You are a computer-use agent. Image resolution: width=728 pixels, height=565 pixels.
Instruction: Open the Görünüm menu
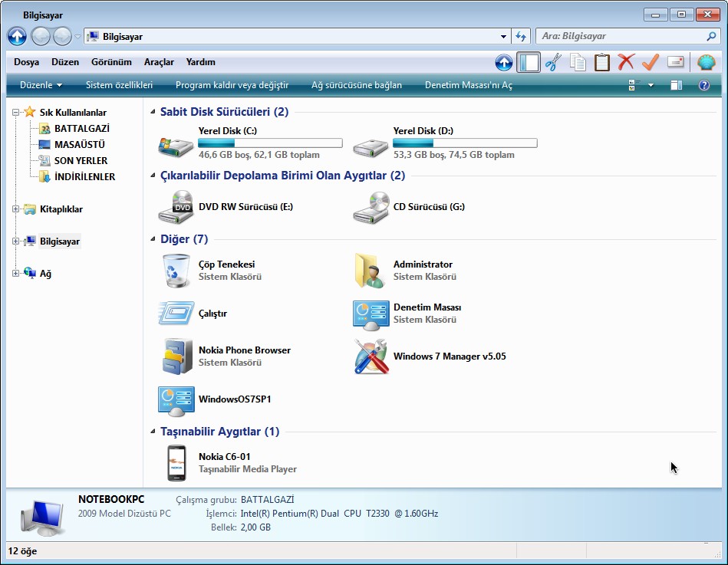click(111, 62)
